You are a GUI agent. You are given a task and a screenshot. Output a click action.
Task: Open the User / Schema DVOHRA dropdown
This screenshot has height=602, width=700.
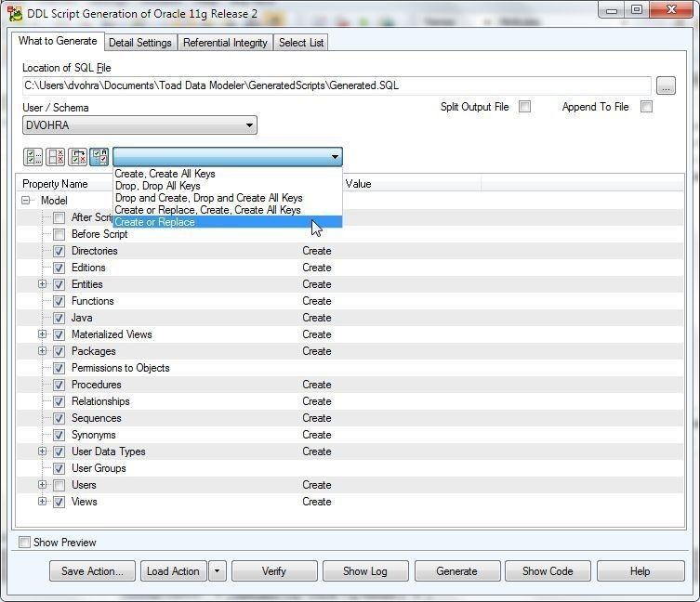[139, 125]
